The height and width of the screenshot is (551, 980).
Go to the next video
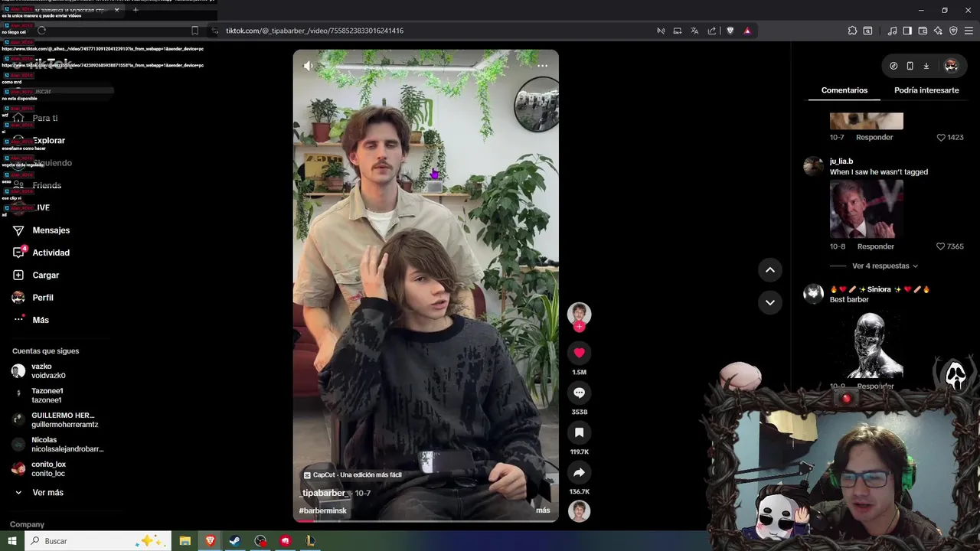[x=770, y=302]
